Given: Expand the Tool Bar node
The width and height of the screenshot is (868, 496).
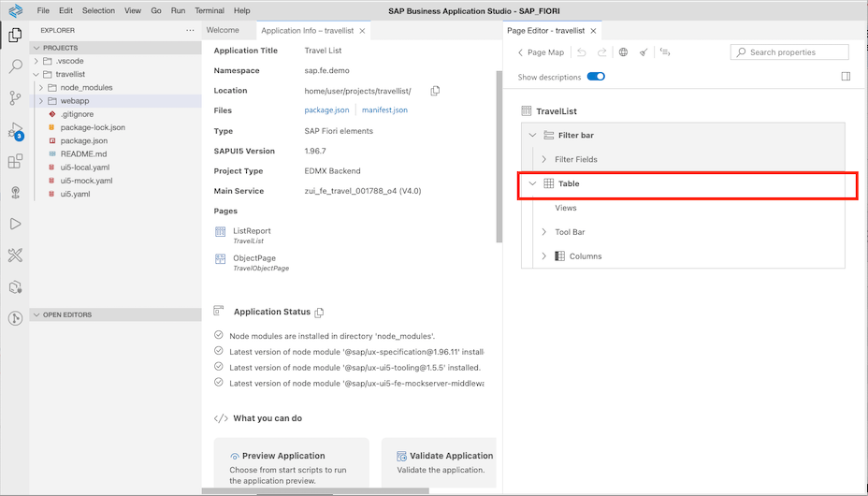Looking at the screenshot, I should pos(543,232).
